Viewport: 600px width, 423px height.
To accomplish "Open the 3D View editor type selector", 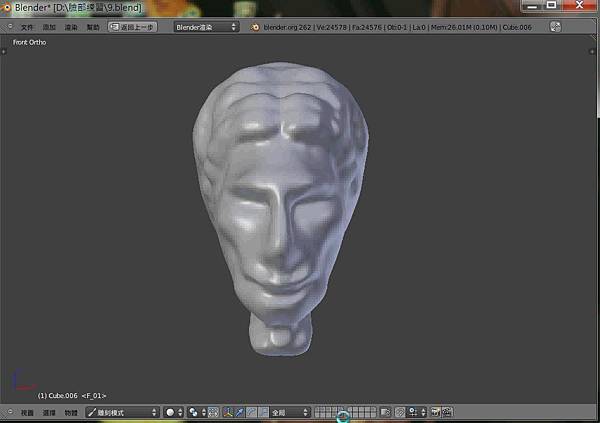I will pyautogui.click(x=9, y=412).
